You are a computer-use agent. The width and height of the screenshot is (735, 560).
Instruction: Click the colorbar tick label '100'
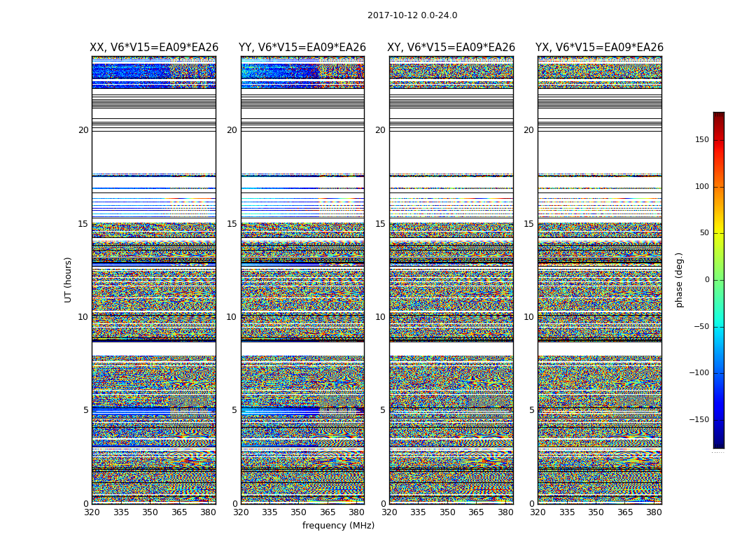coord(702,186)
